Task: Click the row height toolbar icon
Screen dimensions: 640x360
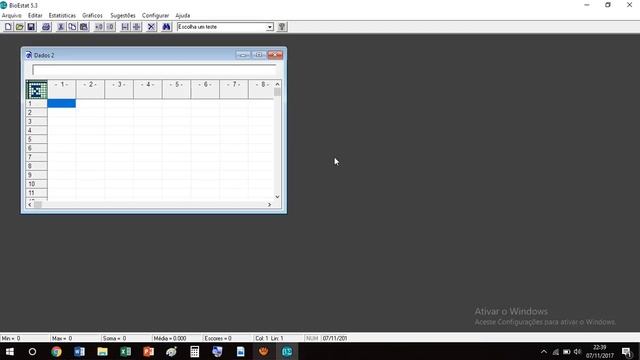Action: (137, 27)
